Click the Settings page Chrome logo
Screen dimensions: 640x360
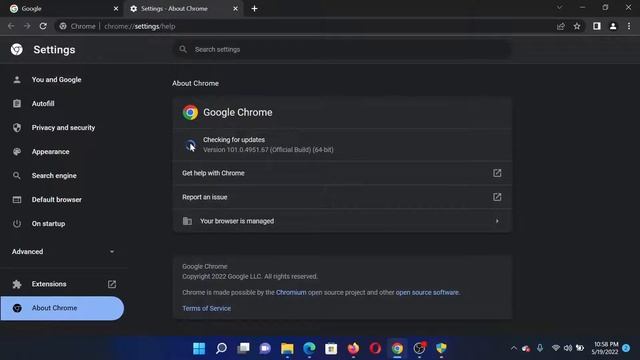(17, 49)
